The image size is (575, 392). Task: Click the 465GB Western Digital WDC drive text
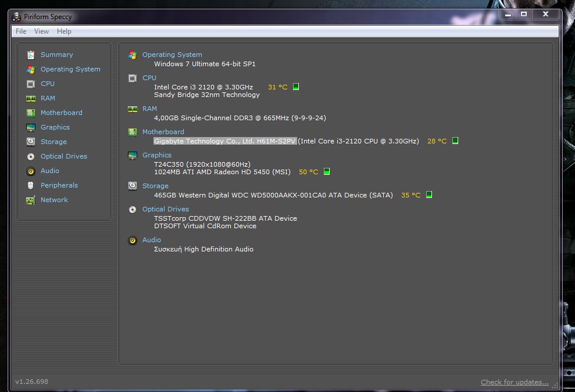(x=273, y=195)
